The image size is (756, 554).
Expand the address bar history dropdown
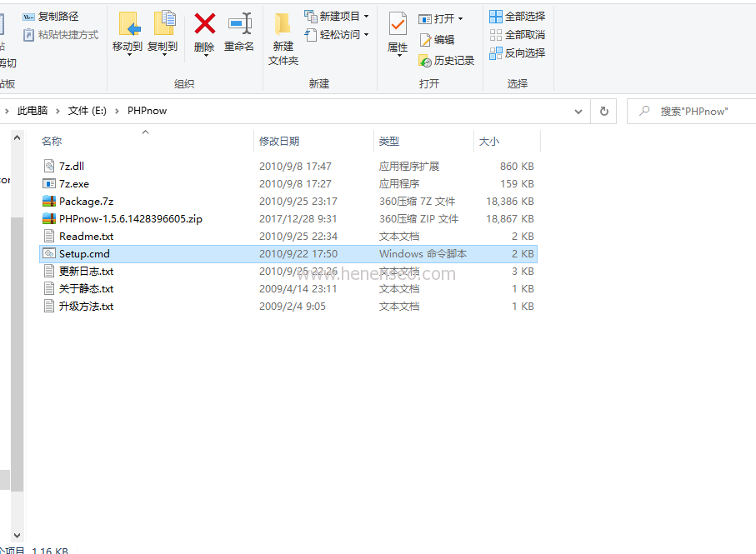pos(578,112)
